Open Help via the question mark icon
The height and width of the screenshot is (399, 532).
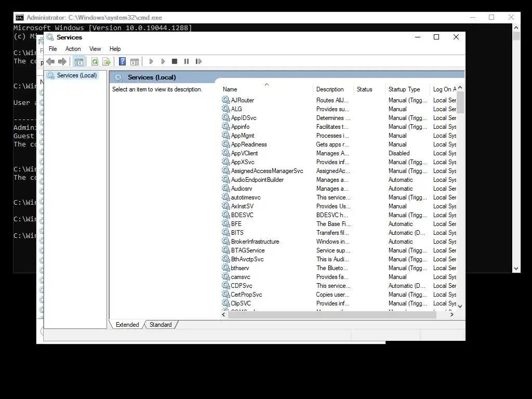(123, 61)
